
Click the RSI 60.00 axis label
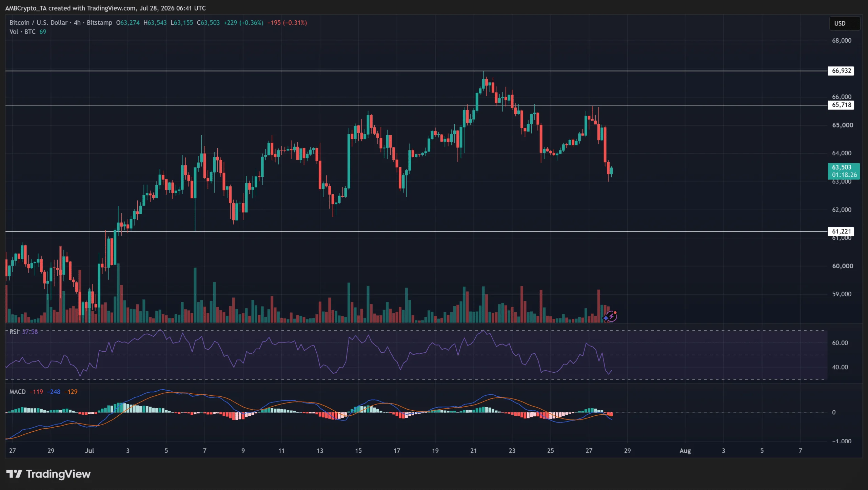840,343
